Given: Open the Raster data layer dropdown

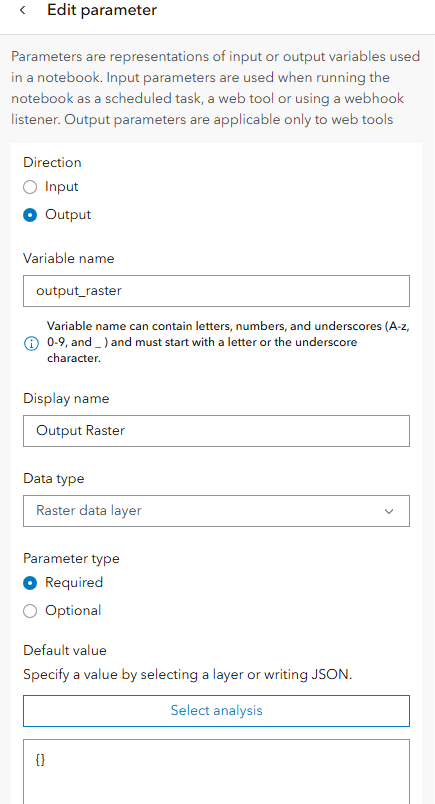Looking at the screenshot, I should click(216, 511).
